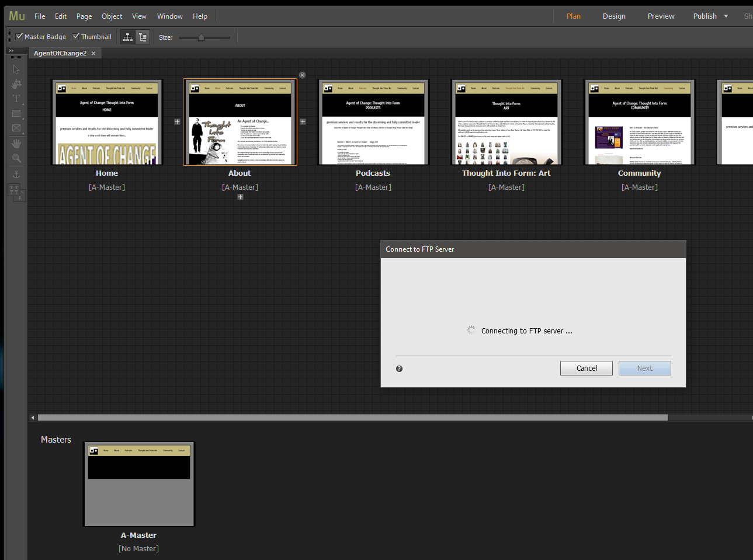Select Thought Into Form: Art thumbnail
This screenshot has height=560, width=753.
tap(506, 122)
